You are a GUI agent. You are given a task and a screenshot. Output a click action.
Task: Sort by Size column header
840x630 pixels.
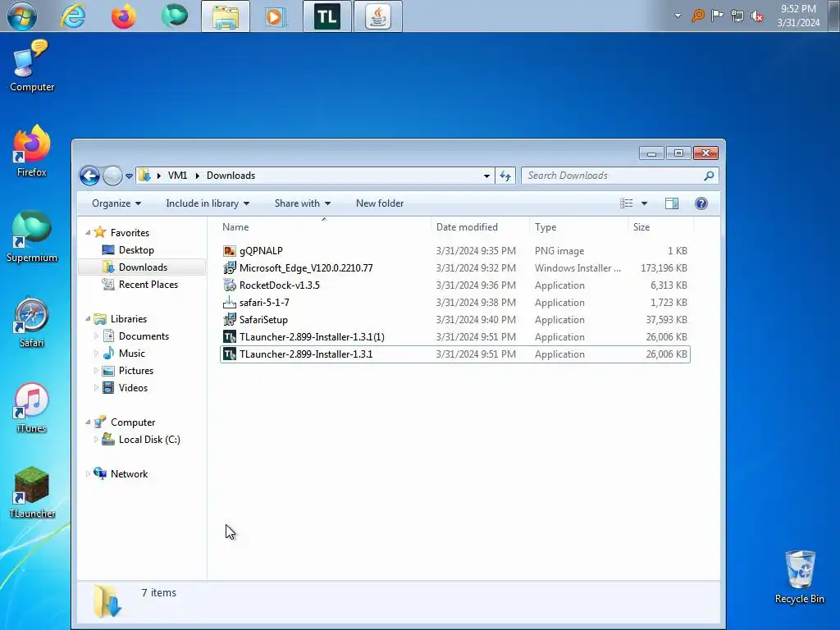[x=660, y=227]
